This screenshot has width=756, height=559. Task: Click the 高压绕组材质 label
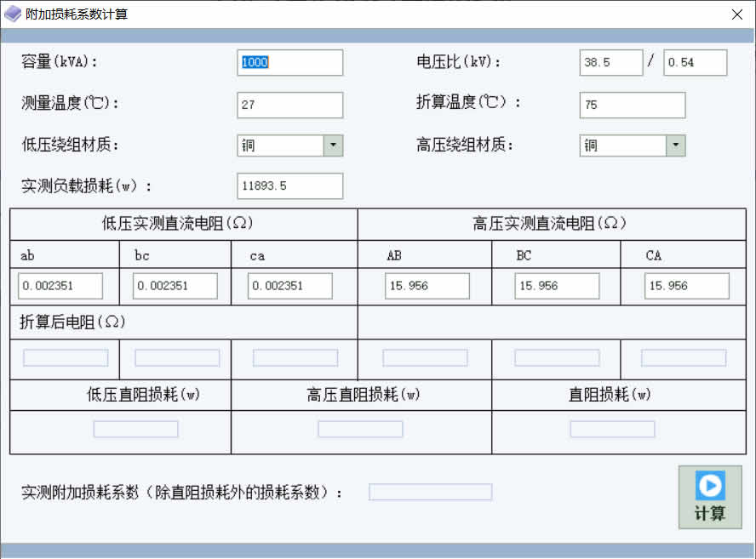click(x=465, y=144)
